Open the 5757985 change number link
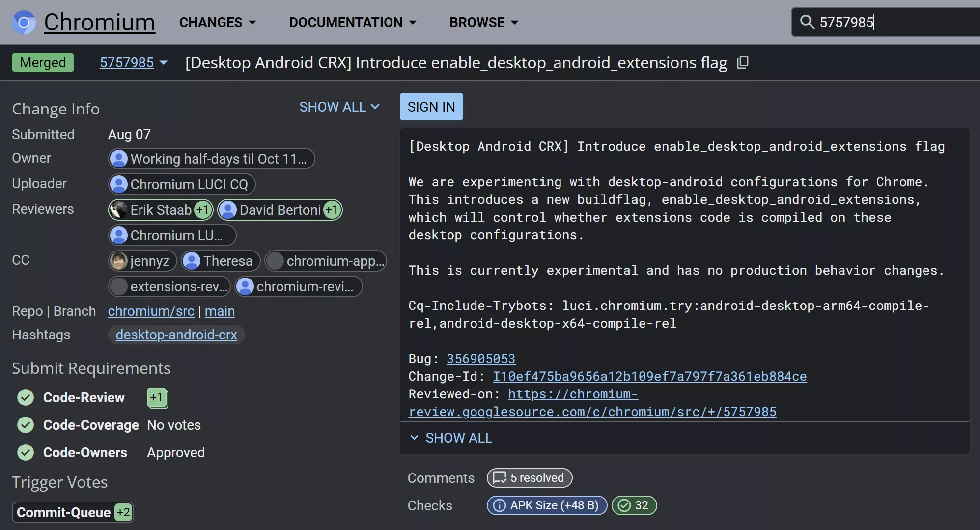Viewport: 980px width, 530px height. pos(127,62)
